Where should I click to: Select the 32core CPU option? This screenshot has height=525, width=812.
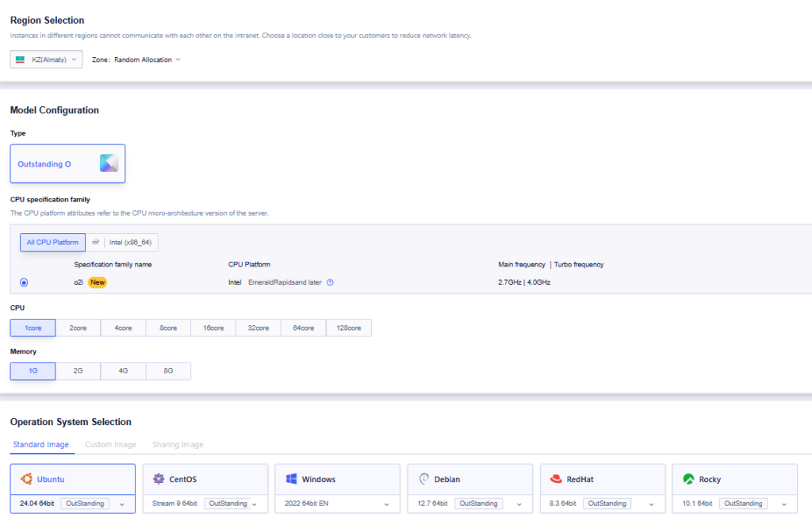(259, 328)
